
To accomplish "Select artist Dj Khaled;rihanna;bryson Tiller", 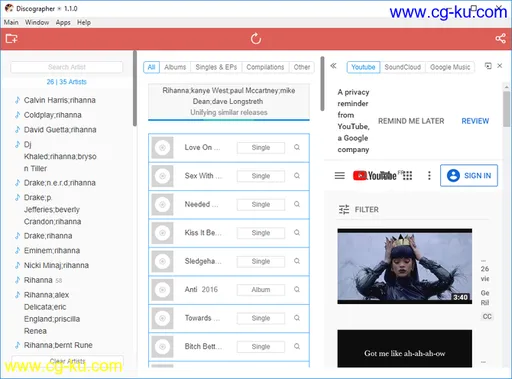I will [60, 156].
